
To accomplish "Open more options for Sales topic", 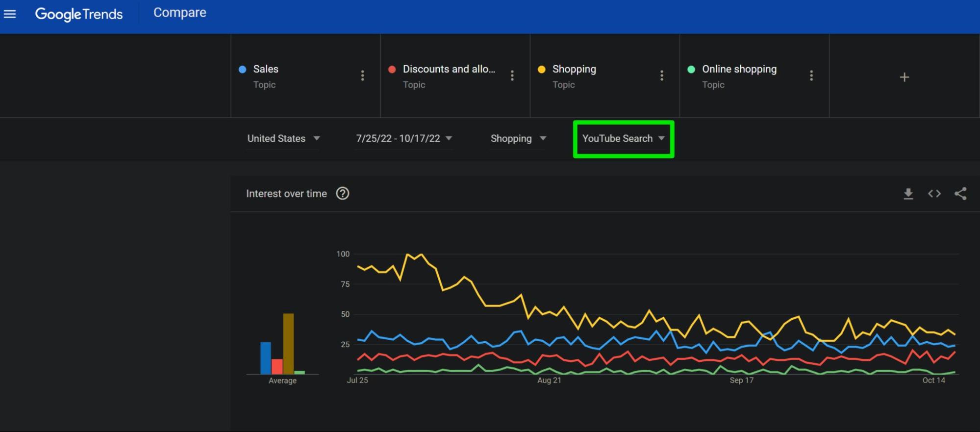I will point(362,76).
